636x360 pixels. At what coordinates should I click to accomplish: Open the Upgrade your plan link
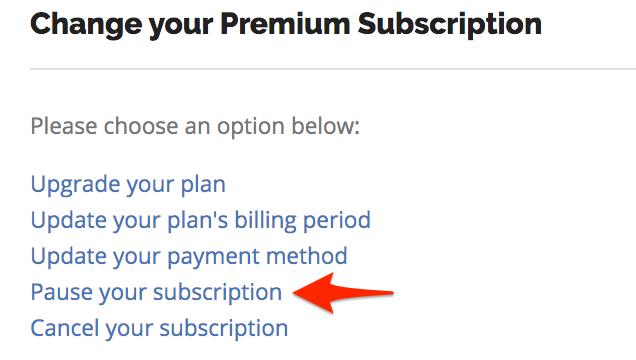[x=128, y=185]
